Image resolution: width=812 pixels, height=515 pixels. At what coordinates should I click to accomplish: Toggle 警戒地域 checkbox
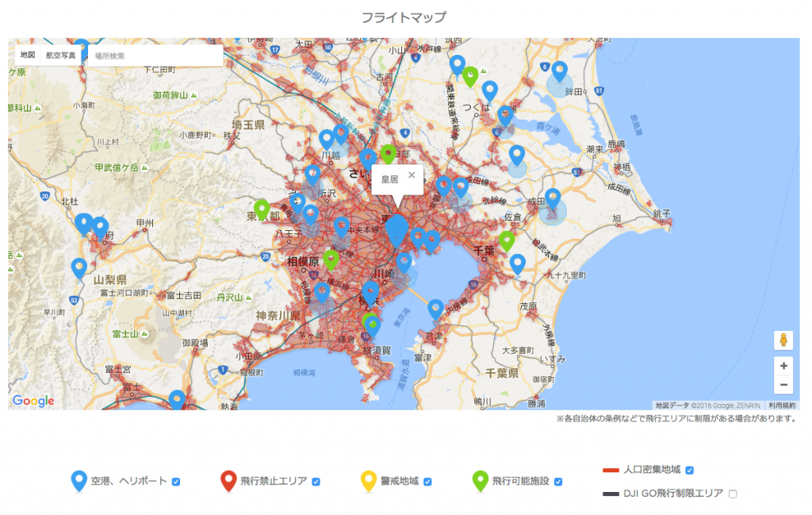click(427, 482)
